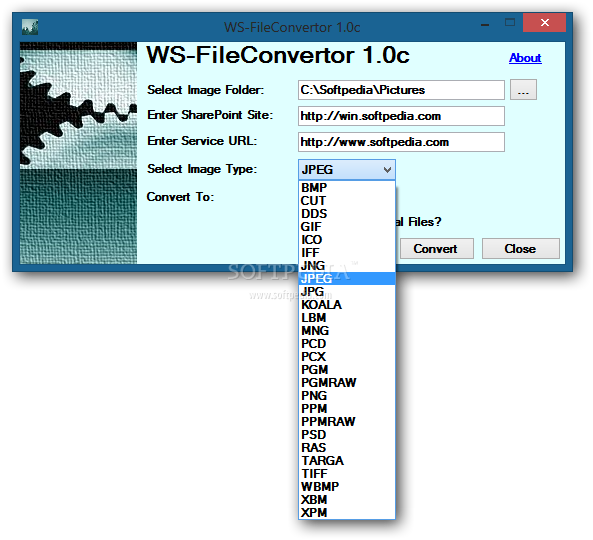Choose ICO from the image type list
Screen dimensions: 593x540
click(x=347, y=240)
